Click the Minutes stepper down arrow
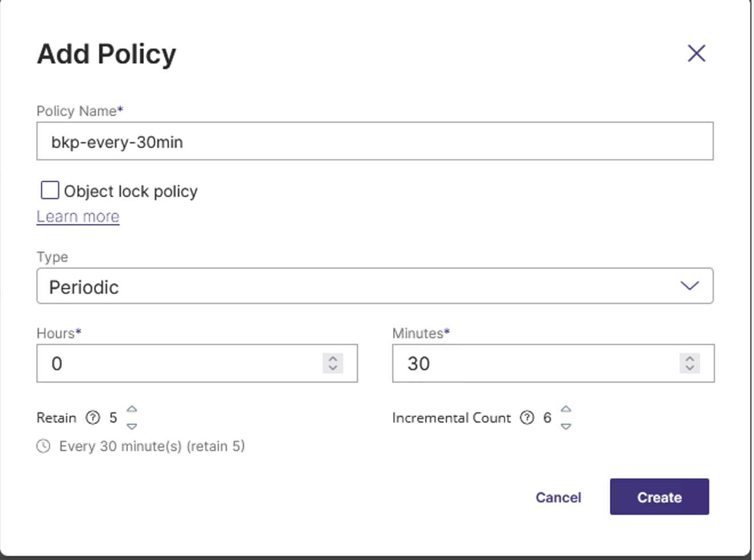The width and height of the screenshot is (754, 560). point(688,368)
